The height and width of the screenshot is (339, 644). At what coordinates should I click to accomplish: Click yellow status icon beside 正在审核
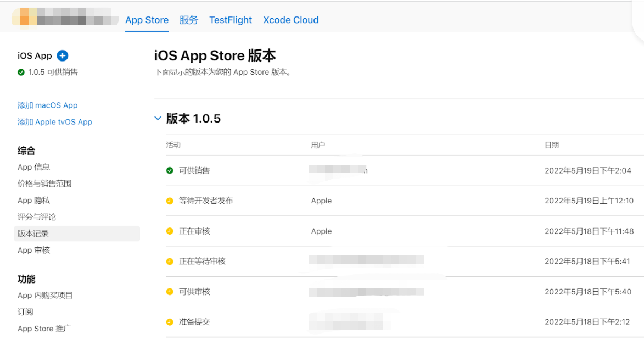click(170, 231)
